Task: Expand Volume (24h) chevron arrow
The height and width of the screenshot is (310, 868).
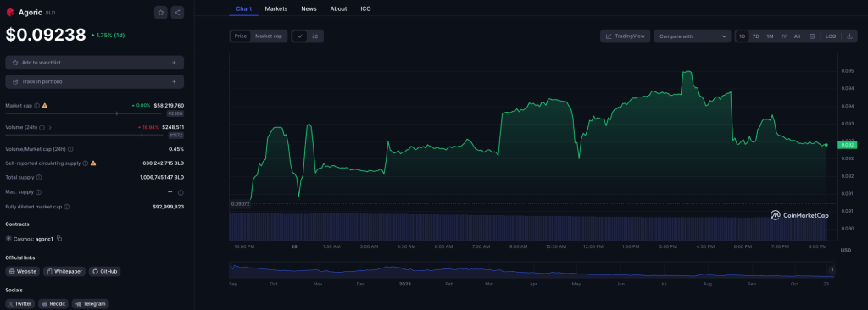Action: point(50,127)
